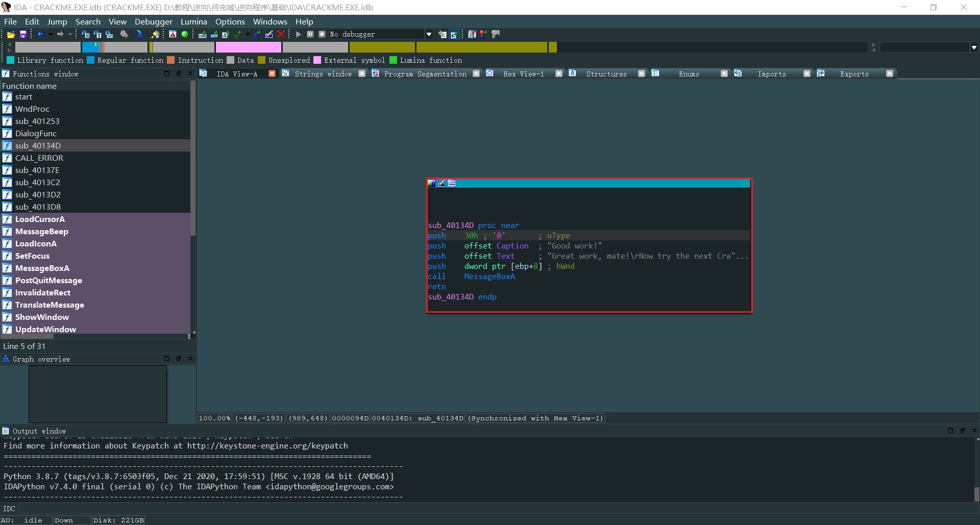
Task: Click the red X delete icon in toolbar
Action: (x=281, y=34)
